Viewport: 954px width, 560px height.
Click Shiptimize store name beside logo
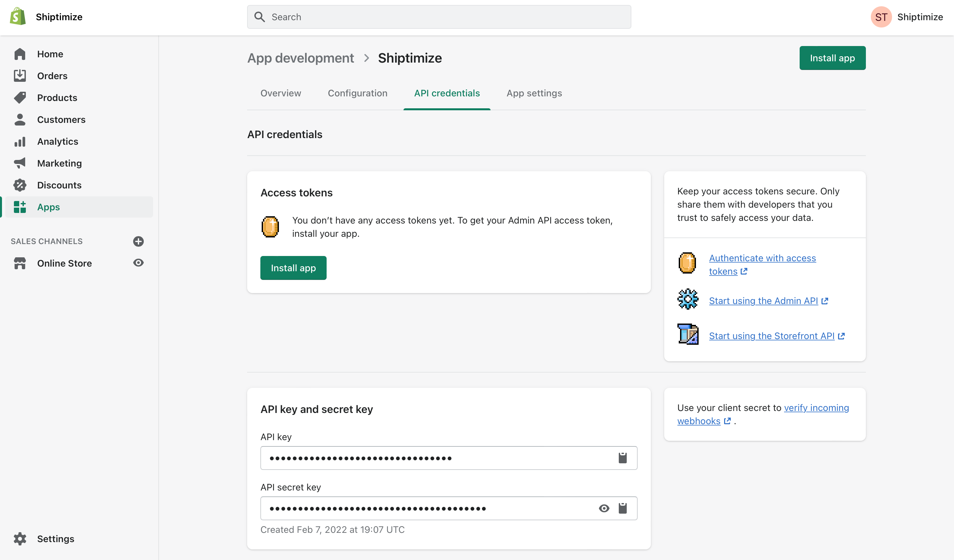click(x=59, y=17)
